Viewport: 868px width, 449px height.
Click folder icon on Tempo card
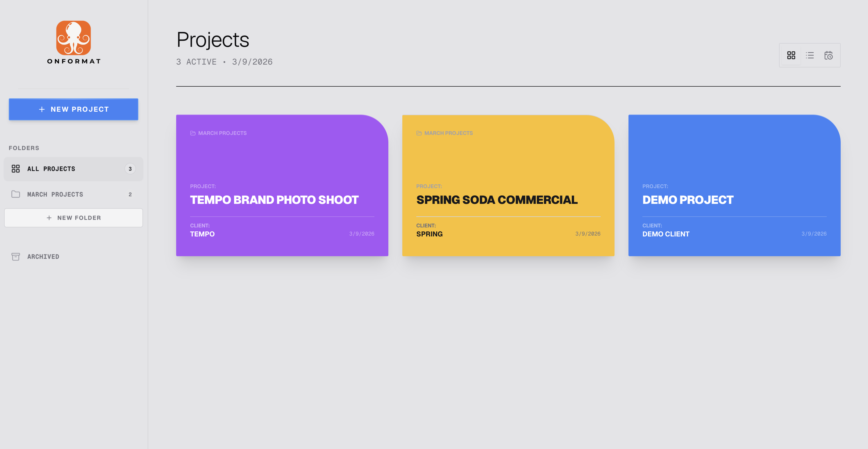(193, 133)
